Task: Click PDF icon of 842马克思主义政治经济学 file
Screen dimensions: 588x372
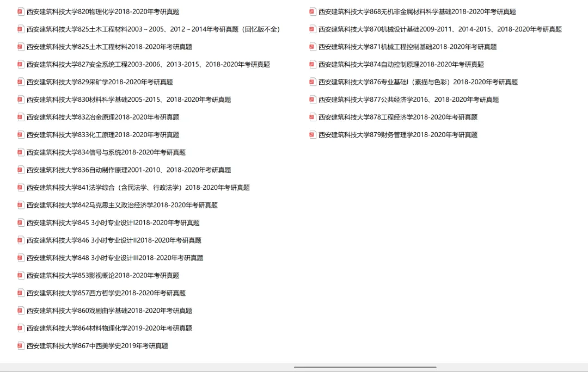Action: point(20,205)
